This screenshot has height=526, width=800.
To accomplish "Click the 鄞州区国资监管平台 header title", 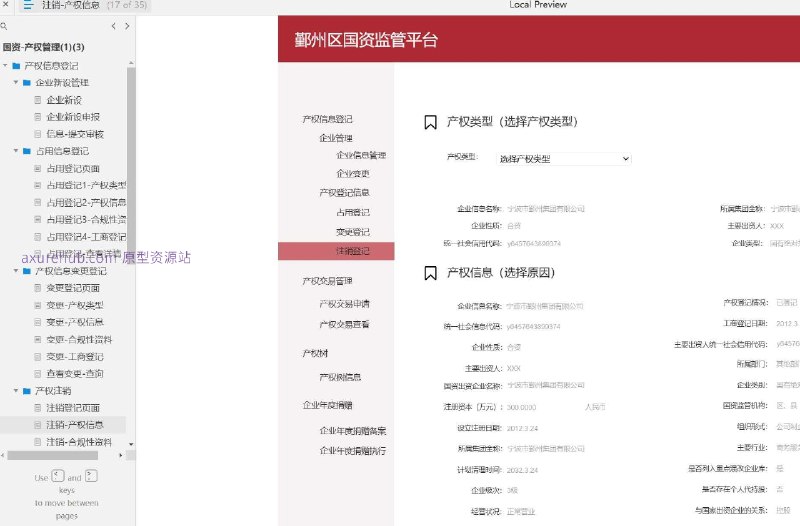I will pos(366,40).
